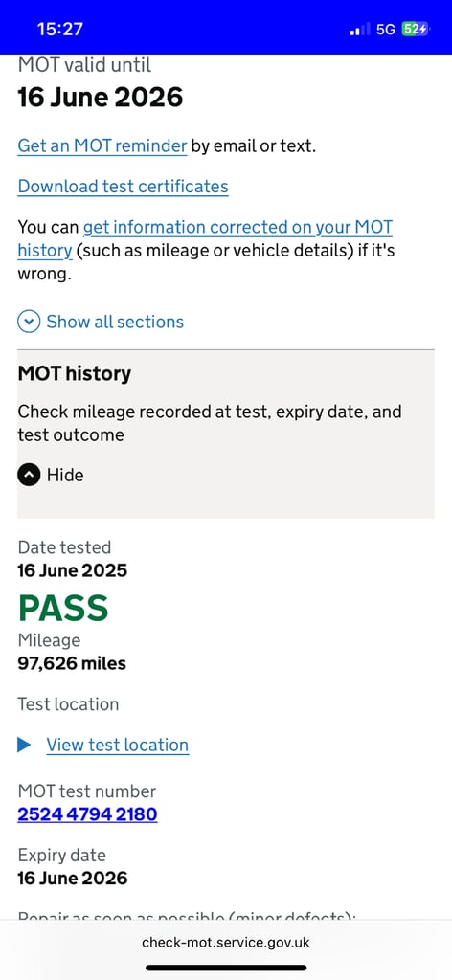This screenshot has width=452, height=980.
Task: Expand all sections via Show all sections
Action: pyautogui.click(x=115, y=322)
